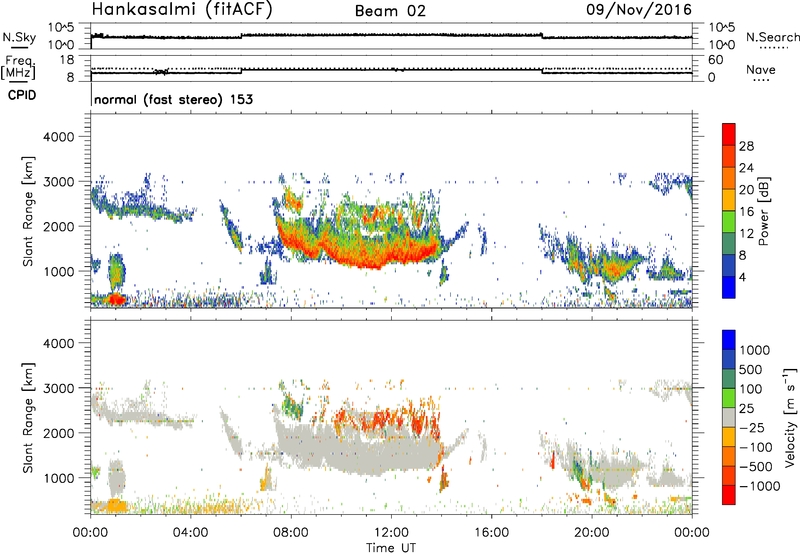Screen dimensions: 800x554
Task: Click the Power [dB] colorbar title
Action: point(763,211)
